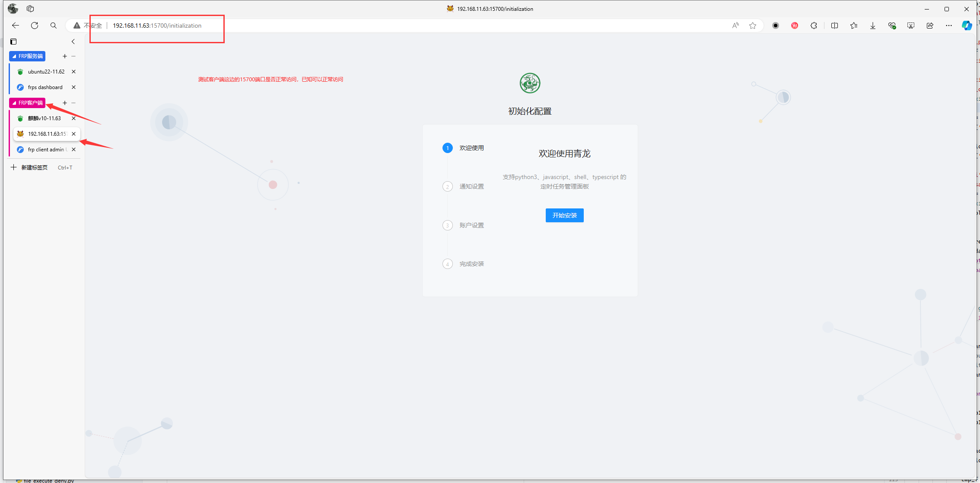Click the Qinglong dragon logo
This screenshot has width=980, height=483.
coord(530,83)
